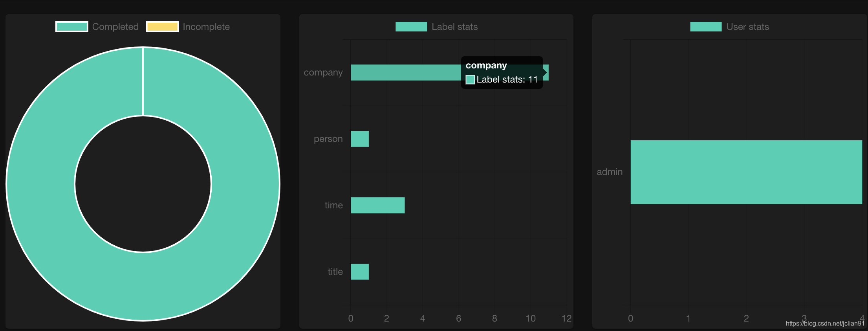Click the User stats legend text
The height and width of the screenshot is (331, 868).
click(748, 27)
